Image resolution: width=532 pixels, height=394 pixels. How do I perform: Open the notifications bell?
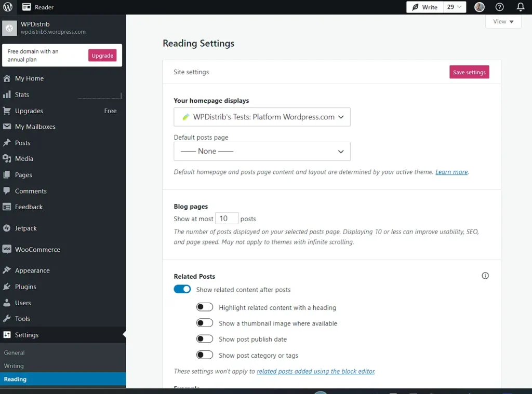point(521,7)
